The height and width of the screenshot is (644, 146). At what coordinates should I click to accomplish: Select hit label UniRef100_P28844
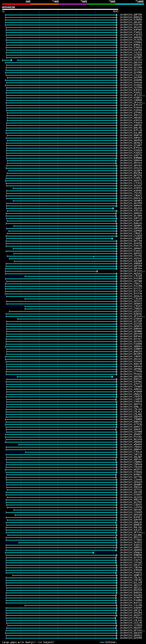[x=131, y=472]
